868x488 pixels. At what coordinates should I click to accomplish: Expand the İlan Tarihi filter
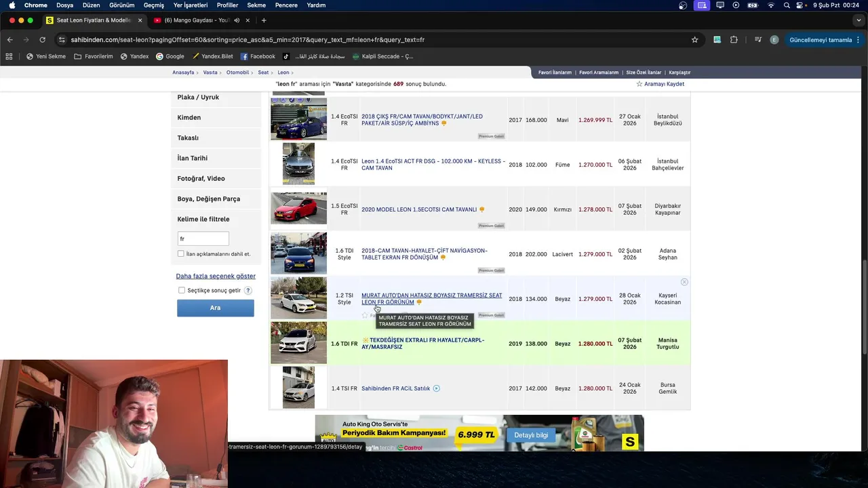pos(216,159)
